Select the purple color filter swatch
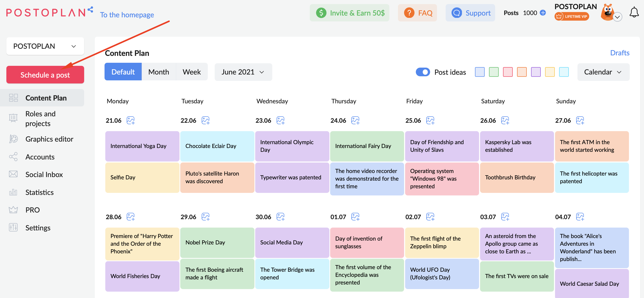Image resolution: width=644 pixels, height=298 pixels. tap(536, 72)
